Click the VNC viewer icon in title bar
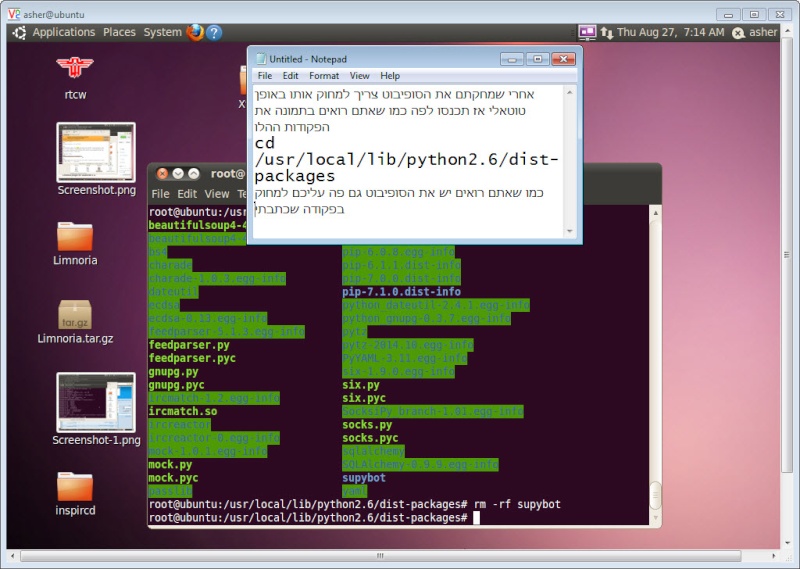This screenshot has width=800, height=569. (14, 14)
